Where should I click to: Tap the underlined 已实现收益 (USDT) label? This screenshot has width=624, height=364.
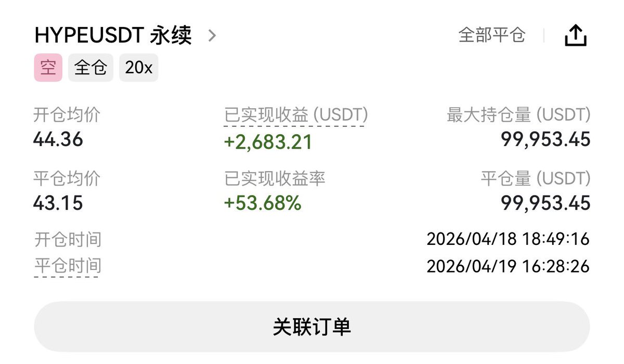[296, 115]
